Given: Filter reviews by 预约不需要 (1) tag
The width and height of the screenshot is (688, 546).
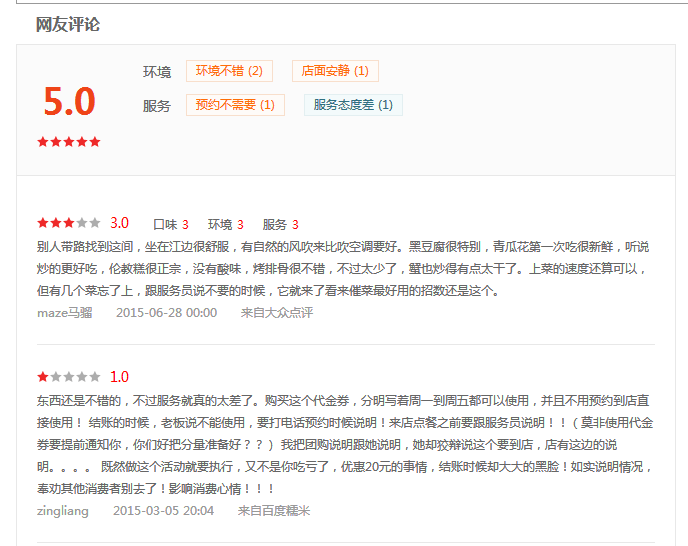Looking at the screenshot, I should (235, 105).
